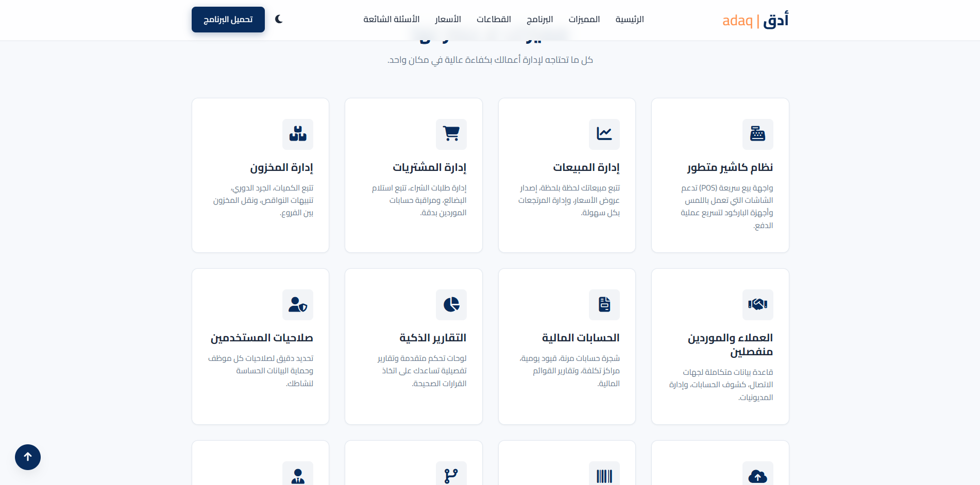Click the barcode icon in bottom row
This screenshot has width=980, height=485.
[x=604, y=475]
